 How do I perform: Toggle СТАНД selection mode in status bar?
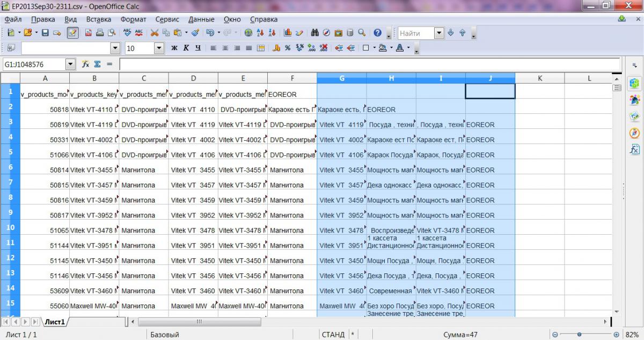333,334
